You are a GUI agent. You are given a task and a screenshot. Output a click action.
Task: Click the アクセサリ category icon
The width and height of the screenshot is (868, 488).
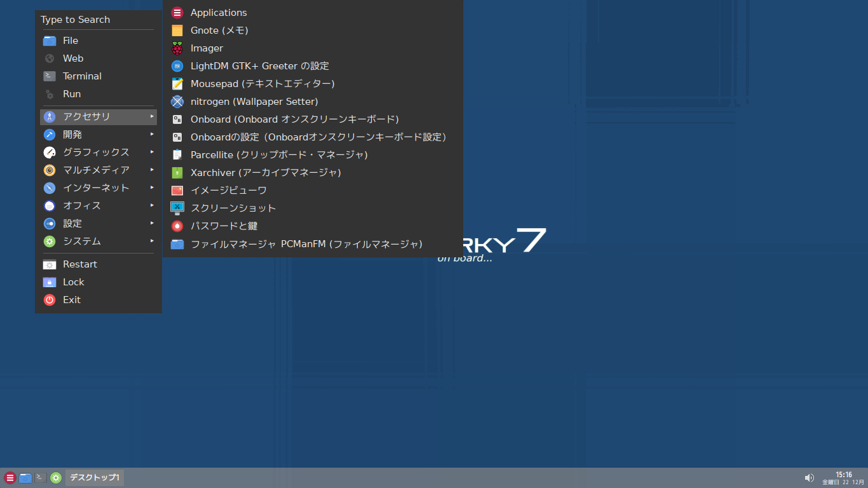(x=50, y=117)
